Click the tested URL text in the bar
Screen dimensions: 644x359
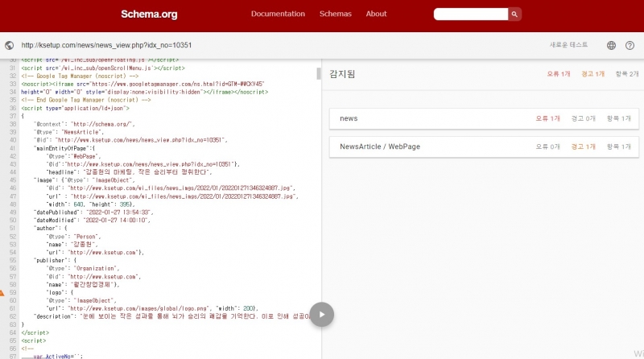pos(106,45)
